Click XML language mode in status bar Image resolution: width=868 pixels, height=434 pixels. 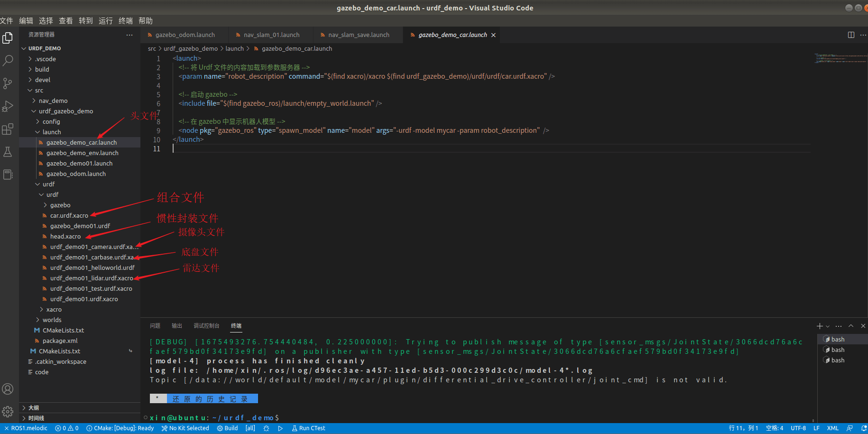click(833, 428)
